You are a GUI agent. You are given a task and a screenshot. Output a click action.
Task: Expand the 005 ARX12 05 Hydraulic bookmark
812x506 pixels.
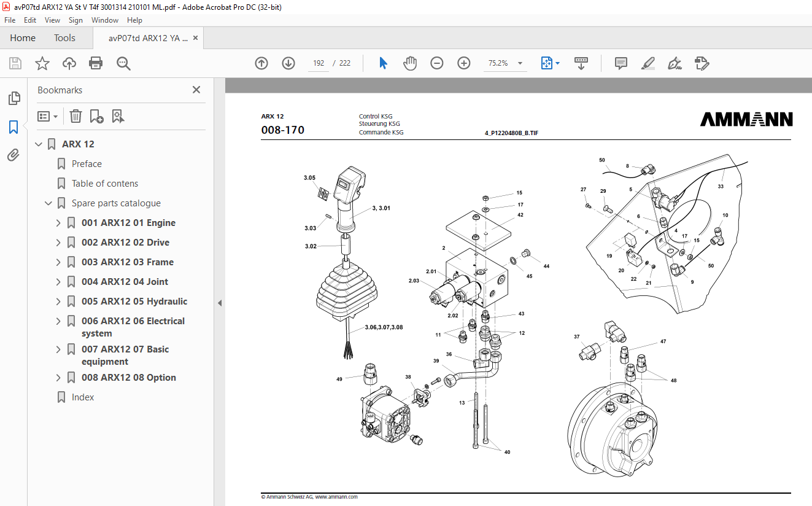(x=59, y=302)
